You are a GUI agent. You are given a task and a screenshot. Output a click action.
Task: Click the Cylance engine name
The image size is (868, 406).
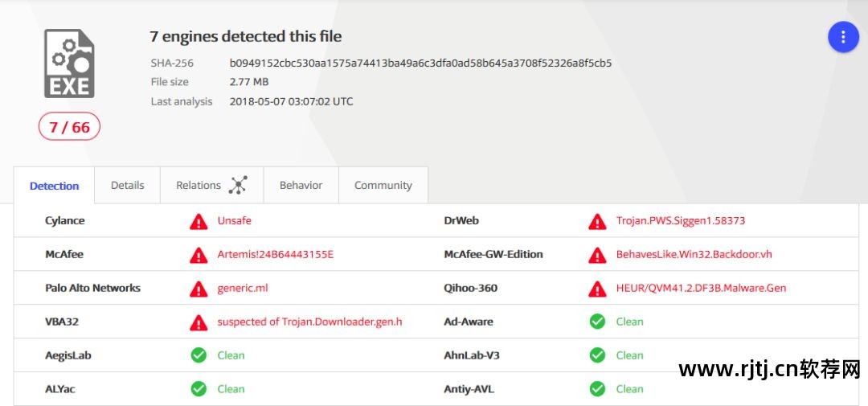pos(65,220)
